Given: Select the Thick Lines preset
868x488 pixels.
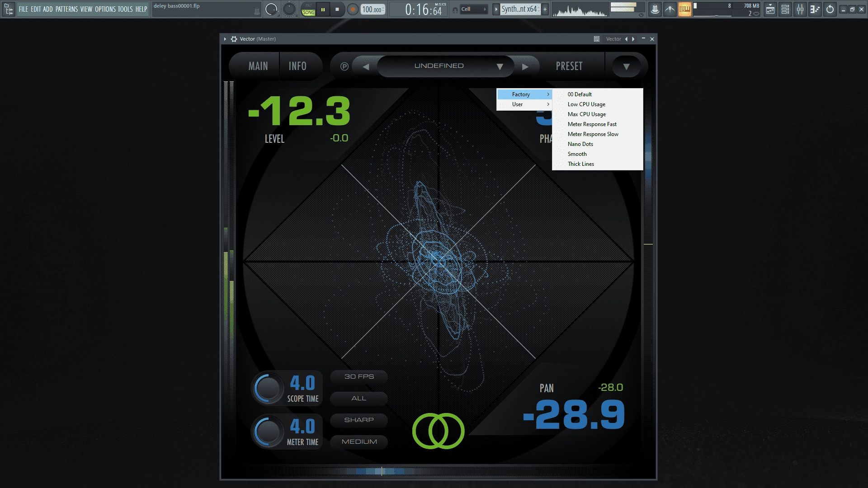Looking at the screenshot, I should click(598, 164).
